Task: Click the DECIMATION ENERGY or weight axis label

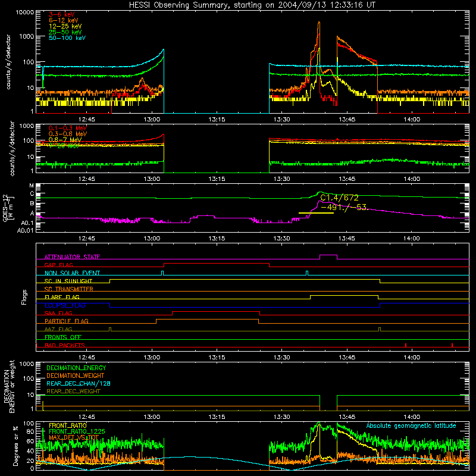Action: click(9, 386)
